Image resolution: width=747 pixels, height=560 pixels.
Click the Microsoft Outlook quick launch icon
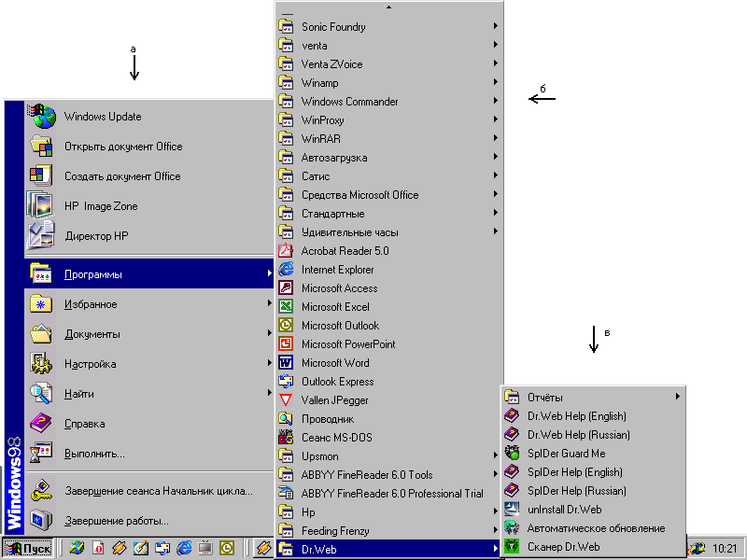pyautogui.click(x=227, y=548)
